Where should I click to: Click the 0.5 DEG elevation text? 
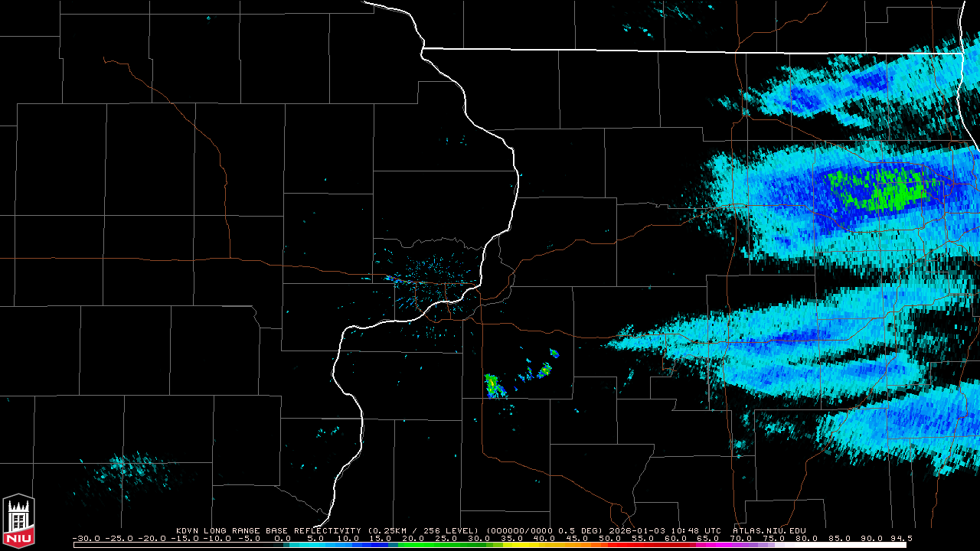[x=580, y=530]
